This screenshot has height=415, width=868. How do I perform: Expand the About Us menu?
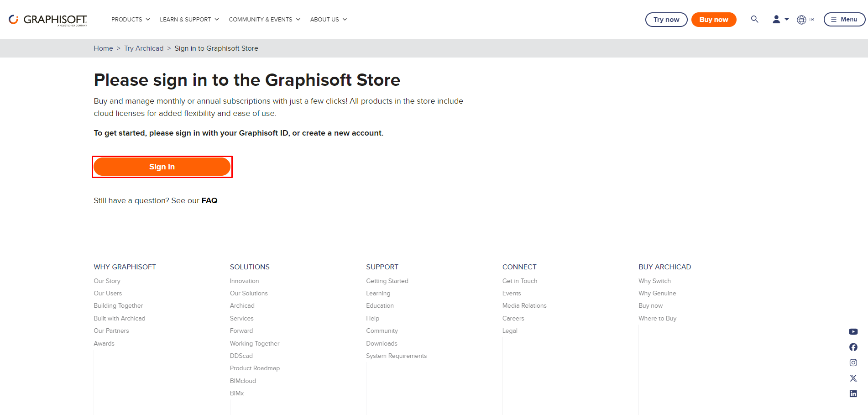coord(329,20)
